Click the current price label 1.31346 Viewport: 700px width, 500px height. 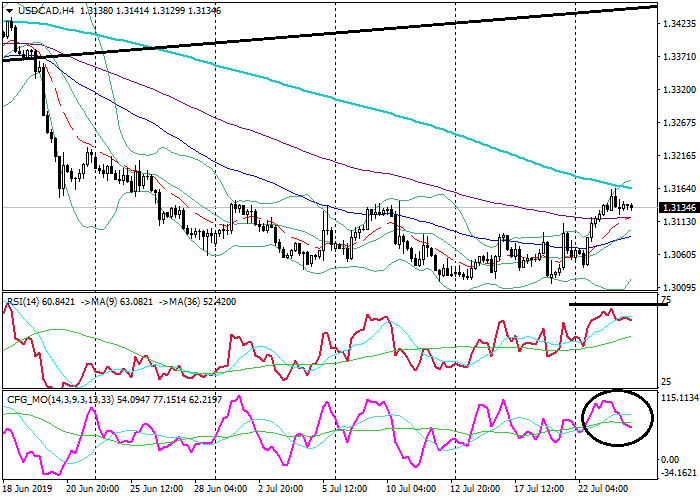(x=678, y=207)
